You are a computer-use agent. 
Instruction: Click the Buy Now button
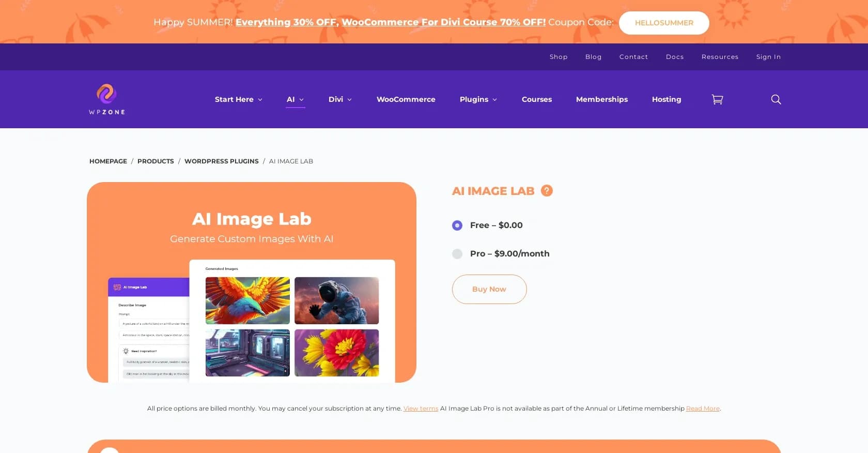coord(489,289)
